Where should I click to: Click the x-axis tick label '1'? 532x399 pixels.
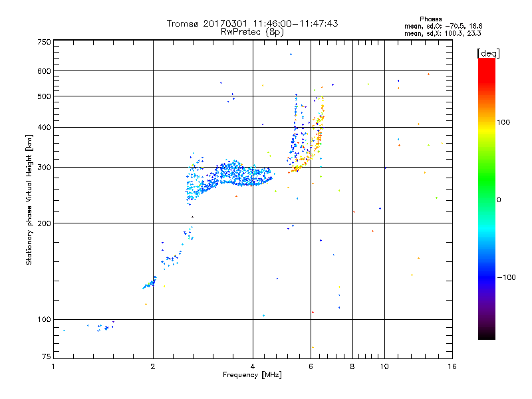53,366
